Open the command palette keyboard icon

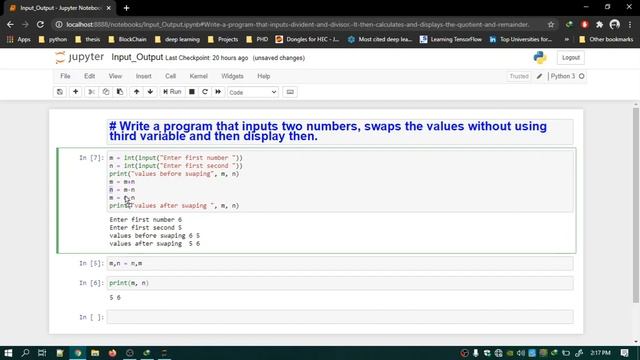290,92
